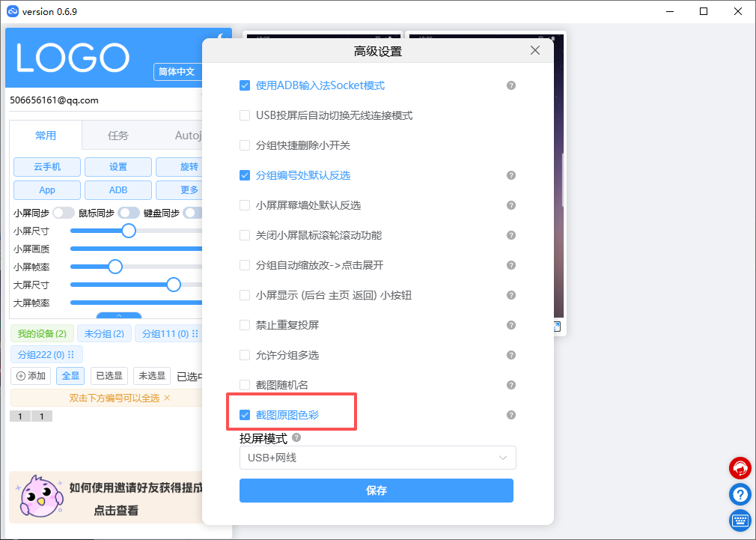This screenshot has width=756, height=540.
Task: Click the help icon beside 投屏模式 label
Action: [296, 437]
